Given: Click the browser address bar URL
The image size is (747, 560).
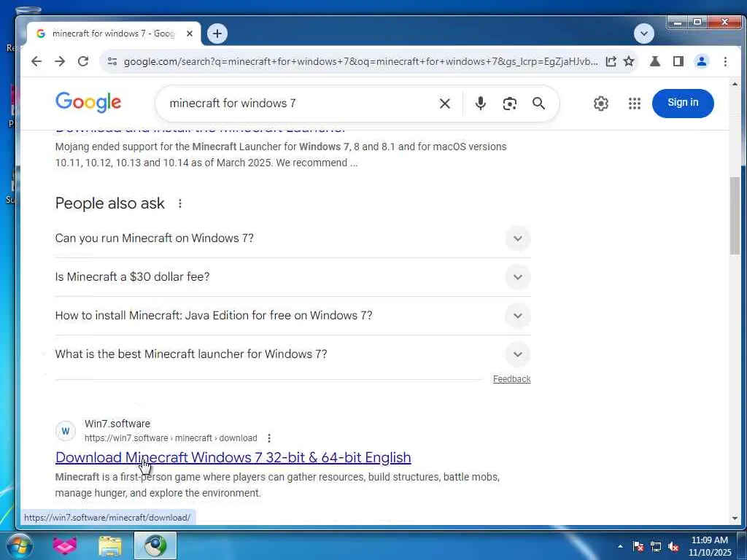Looking at the screenshot, I should (360, 61).
